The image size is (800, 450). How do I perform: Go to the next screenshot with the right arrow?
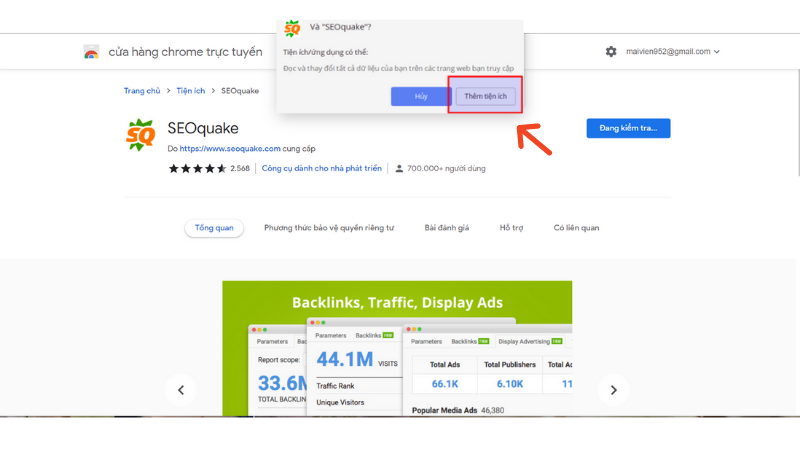[613, 390]
